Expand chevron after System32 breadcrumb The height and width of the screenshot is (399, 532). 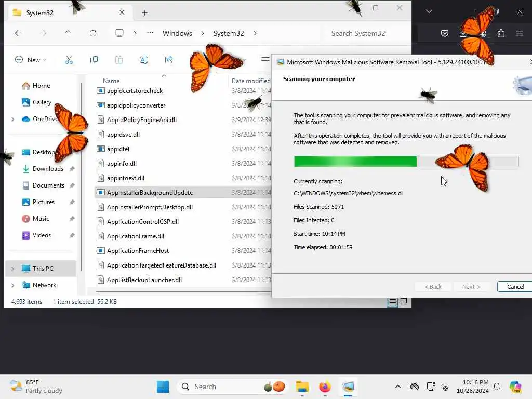coord(255,33)
